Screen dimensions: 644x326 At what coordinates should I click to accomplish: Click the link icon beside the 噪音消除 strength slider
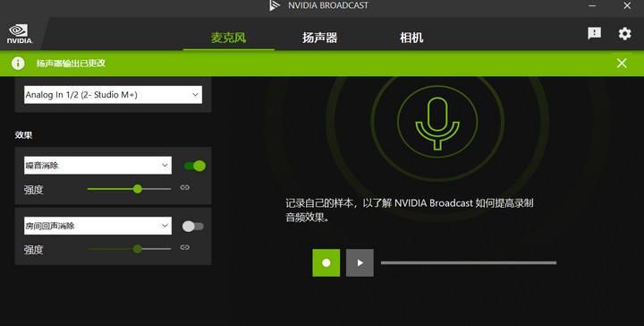(185, 187)
